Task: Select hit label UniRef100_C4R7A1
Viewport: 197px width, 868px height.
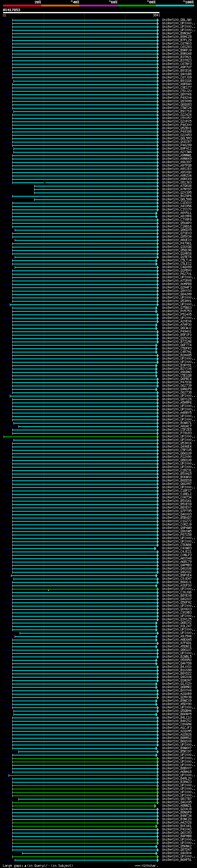Action: [177, 352]
